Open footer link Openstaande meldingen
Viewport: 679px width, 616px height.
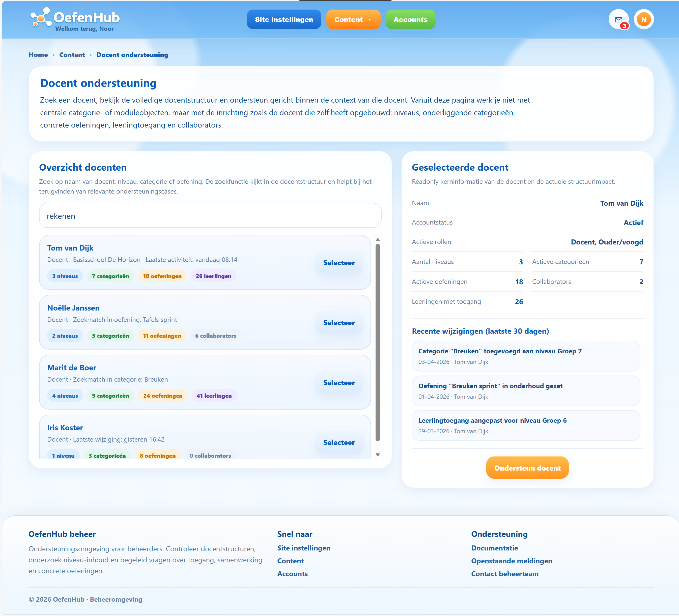[512, 561]
